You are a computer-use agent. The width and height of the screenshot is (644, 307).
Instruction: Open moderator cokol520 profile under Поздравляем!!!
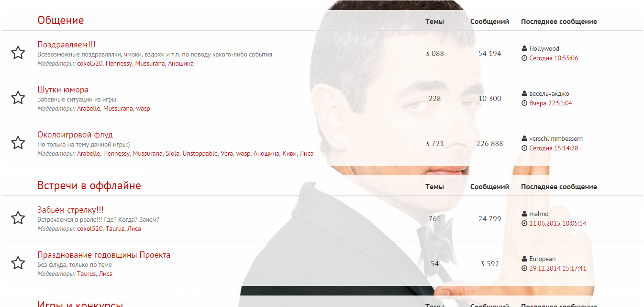[90, 63]
